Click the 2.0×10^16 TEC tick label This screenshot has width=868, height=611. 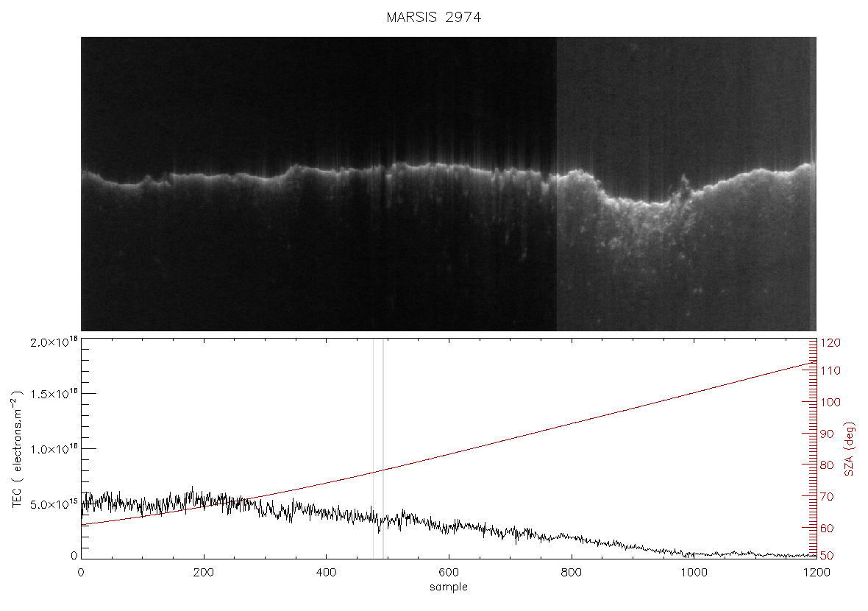point(53,342)
